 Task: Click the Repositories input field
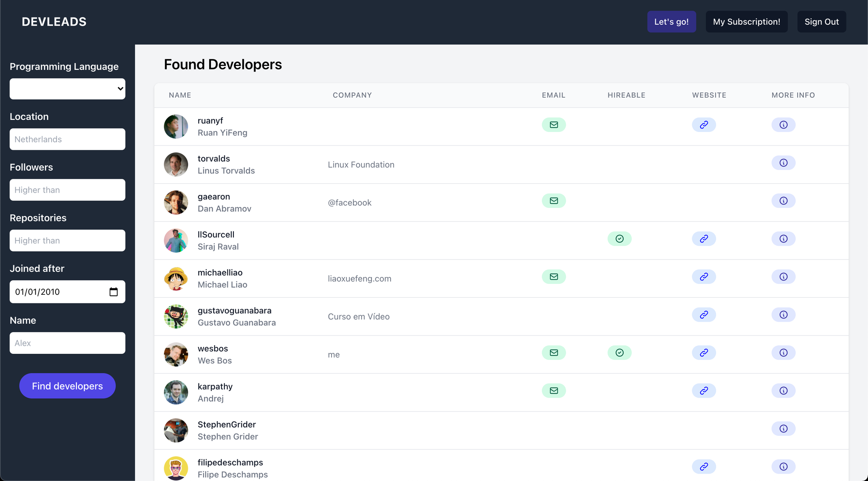click(67, 240)
